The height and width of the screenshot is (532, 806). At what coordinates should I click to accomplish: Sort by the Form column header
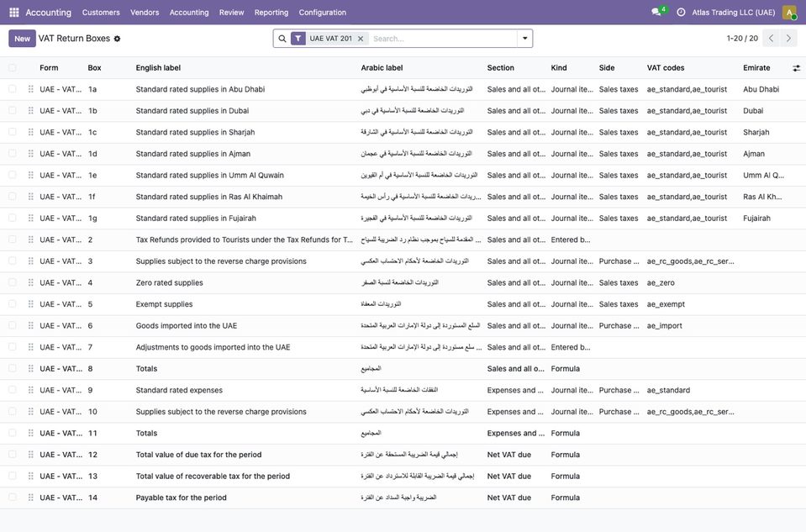(x=49, y=68)
